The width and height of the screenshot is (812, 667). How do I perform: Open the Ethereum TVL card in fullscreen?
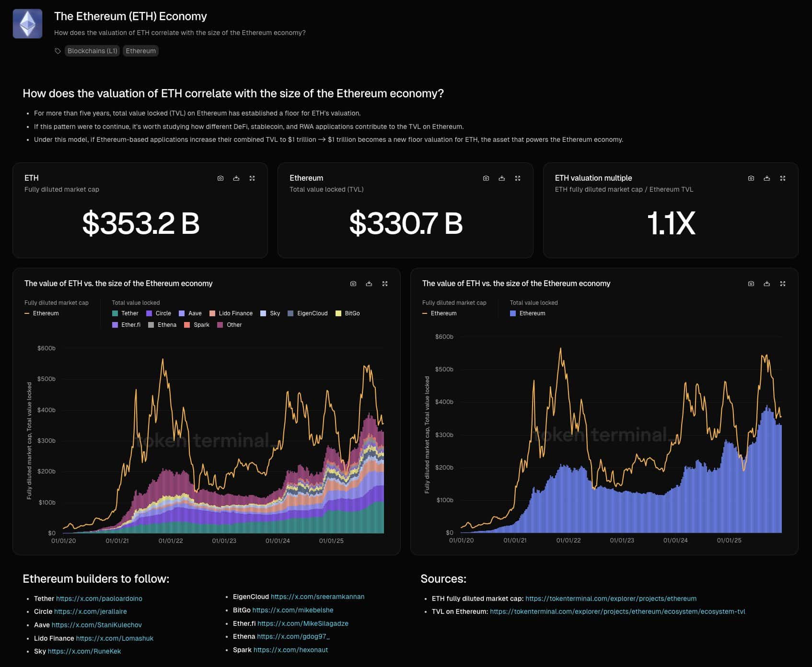point(518,178)
